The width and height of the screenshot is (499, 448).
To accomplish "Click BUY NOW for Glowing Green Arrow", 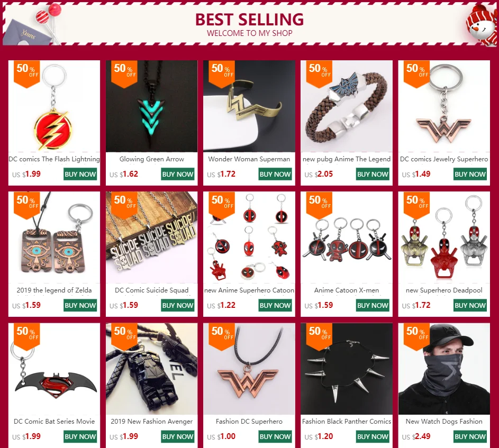I will pos(178,175).
